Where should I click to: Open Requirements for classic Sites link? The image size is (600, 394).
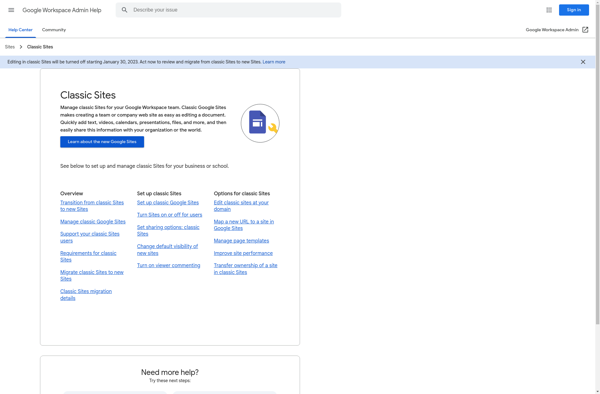tap(88, 256)
